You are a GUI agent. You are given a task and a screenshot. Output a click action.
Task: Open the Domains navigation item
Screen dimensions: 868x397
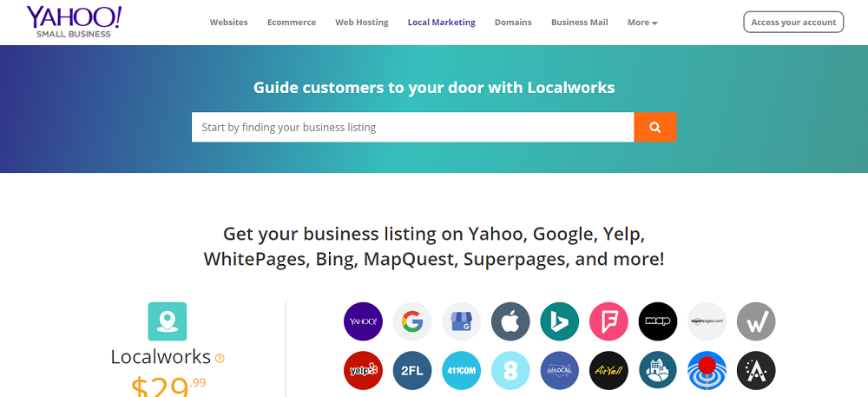[x=513, y=23]
